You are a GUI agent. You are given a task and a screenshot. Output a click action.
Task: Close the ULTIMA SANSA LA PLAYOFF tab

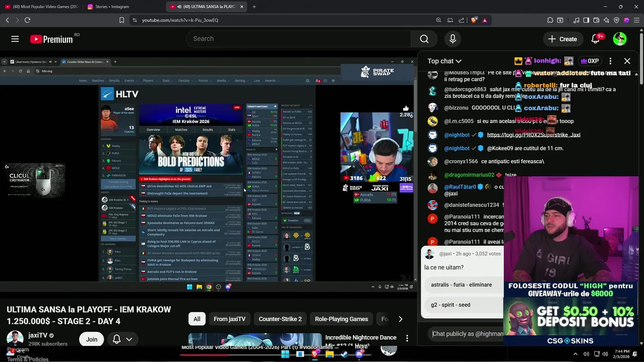point(242,7)
